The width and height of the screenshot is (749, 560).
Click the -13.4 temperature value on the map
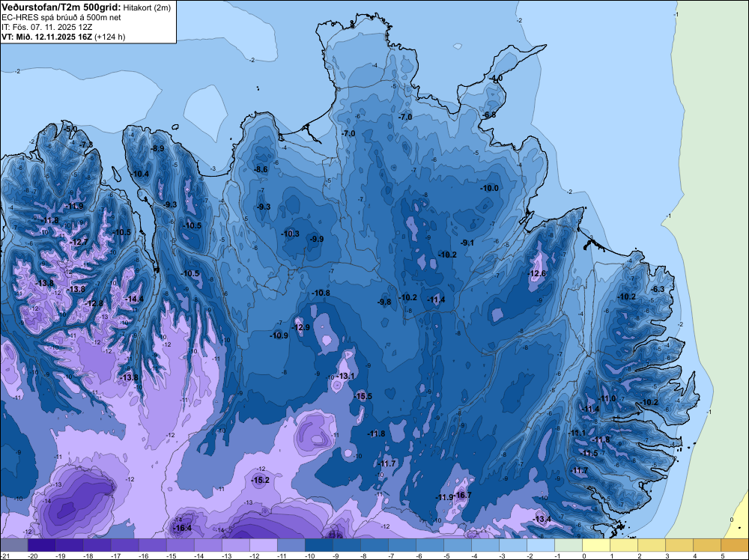(x=542, y=520)
